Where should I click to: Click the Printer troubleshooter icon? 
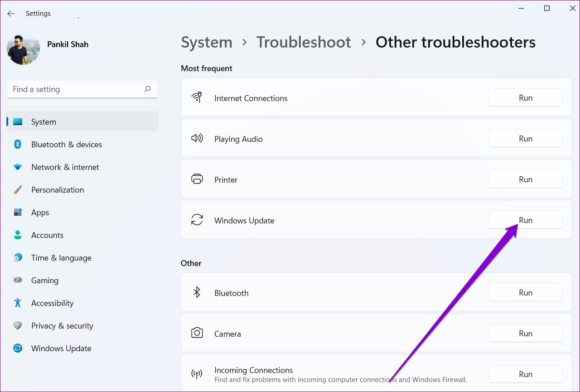tap(197, 179)
